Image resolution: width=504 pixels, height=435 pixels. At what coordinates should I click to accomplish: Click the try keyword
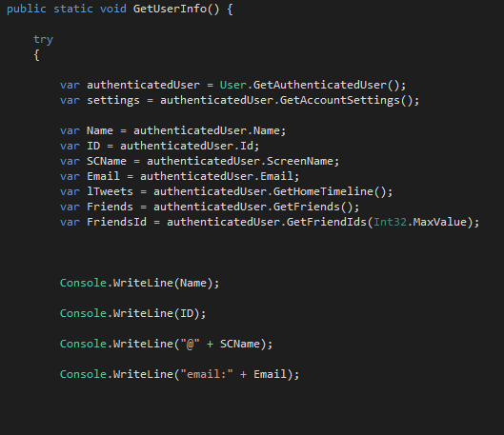44,40
